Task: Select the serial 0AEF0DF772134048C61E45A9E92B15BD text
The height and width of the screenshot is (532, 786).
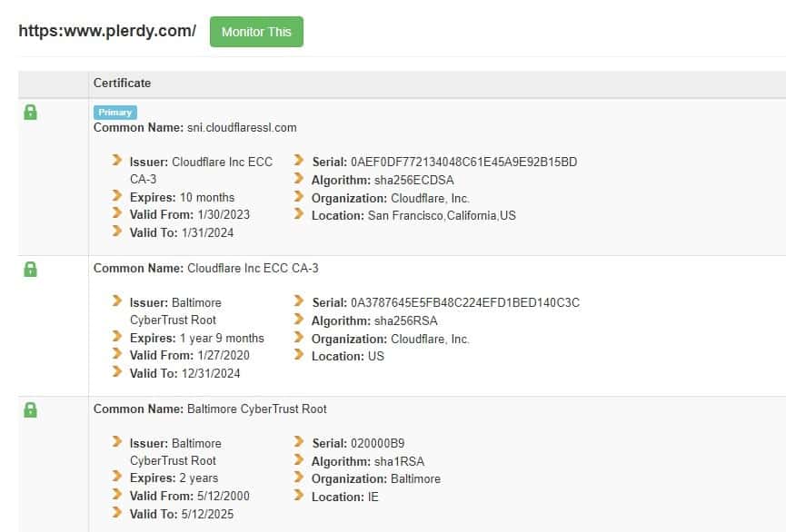Action: [x=444, y=162]
